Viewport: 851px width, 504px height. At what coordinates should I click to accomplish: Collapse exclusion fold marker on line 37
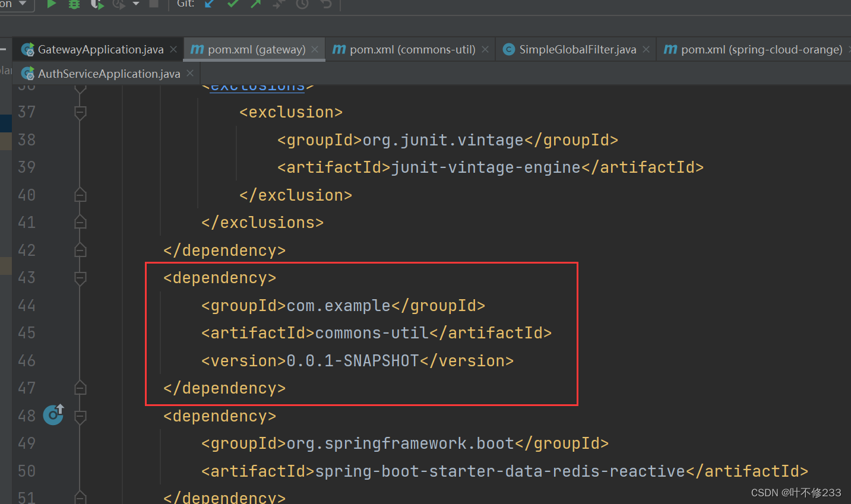[81, 112]
